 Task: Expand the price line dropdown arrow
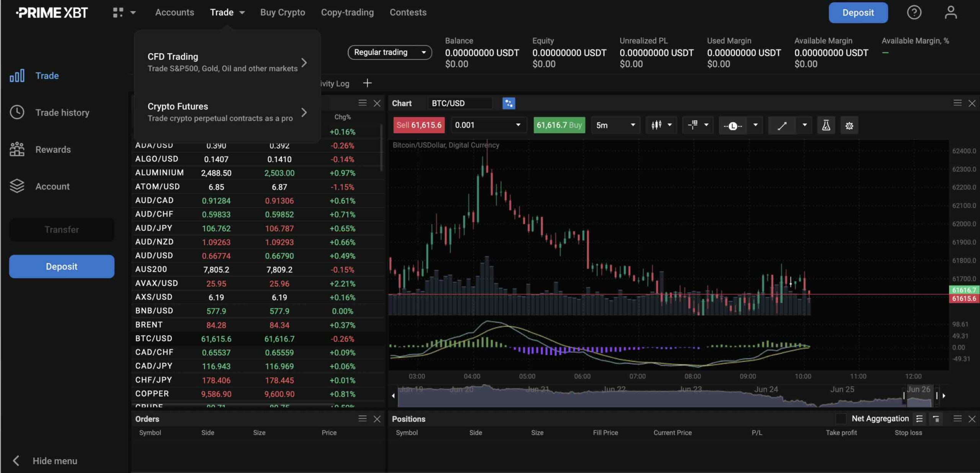pos(755,125)
